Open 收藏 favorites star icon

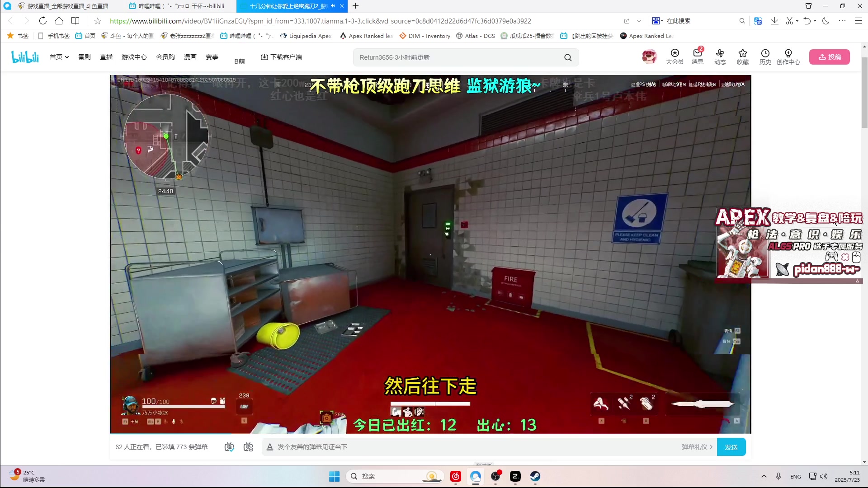742,57
